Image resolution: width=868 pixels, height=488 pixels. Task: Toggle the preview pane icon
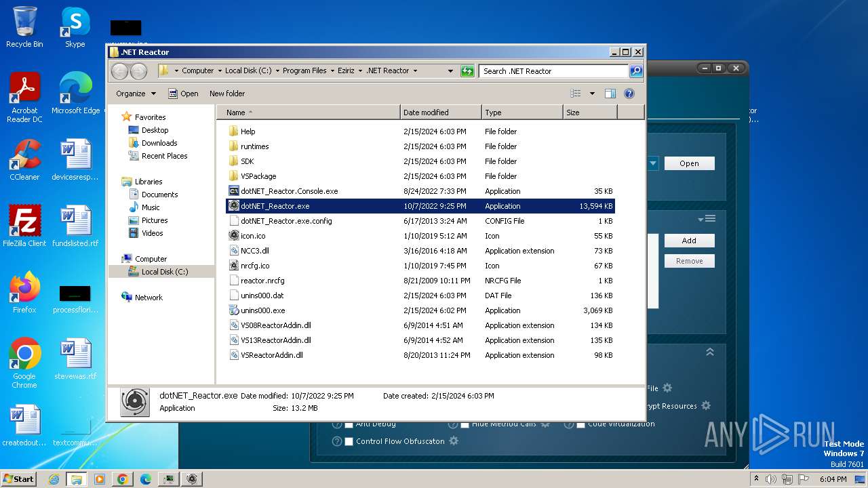point(610,94)
